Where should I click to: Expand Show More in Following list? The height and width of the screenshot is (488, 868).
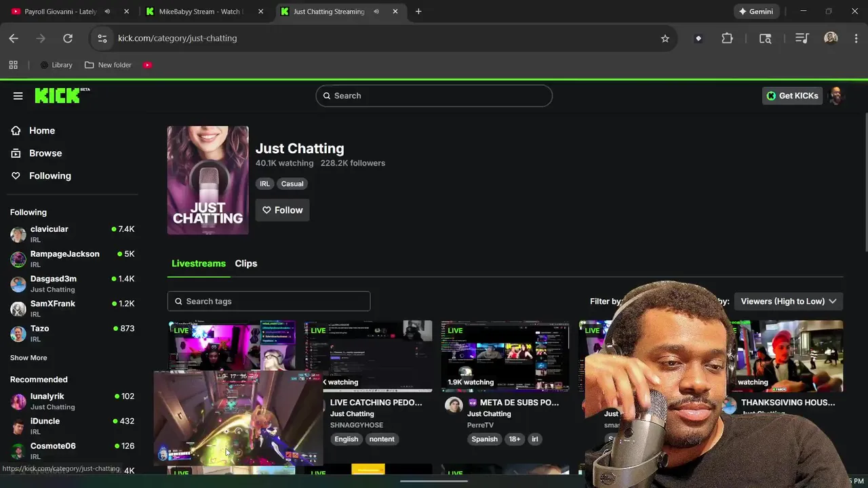click(x=28, y=358)
